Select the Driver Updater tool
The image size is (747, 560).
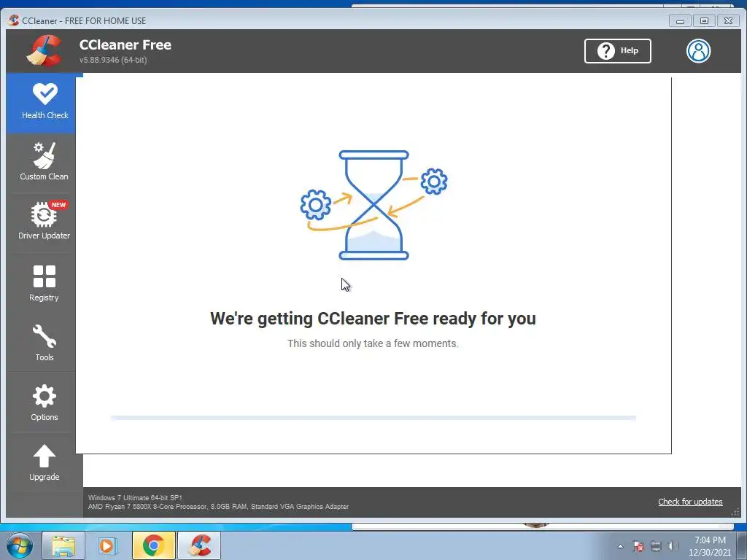44,221
